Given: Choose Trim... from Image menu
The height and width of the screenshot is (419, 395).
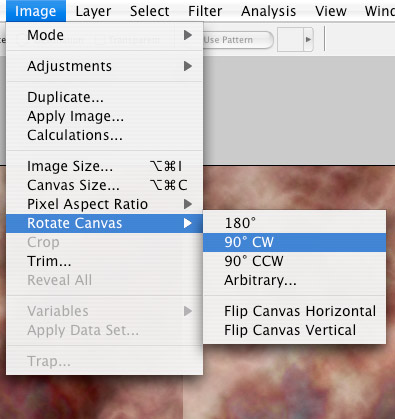Looking at the screenshot, I should pyautogui.click(x=104, y=261).
